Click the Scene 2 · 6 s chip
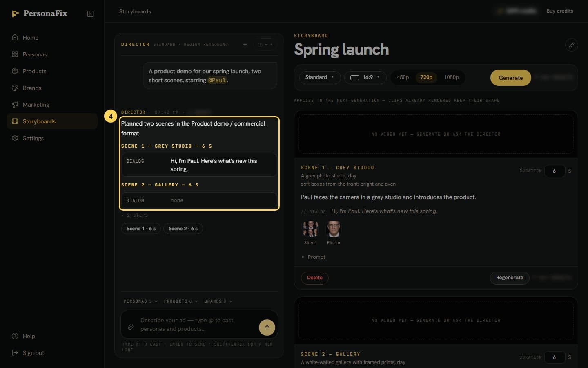Viewport: 588px width, 368px height. coord(183,229)
